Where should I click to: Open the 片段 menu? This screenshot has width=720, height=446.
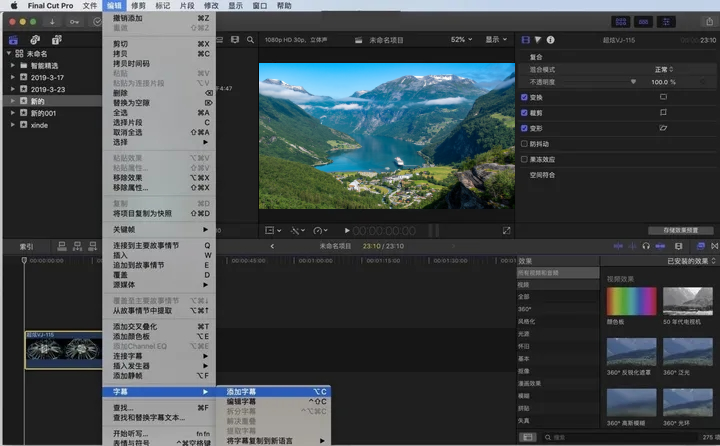pyautogui.click(x=187, y=6)
